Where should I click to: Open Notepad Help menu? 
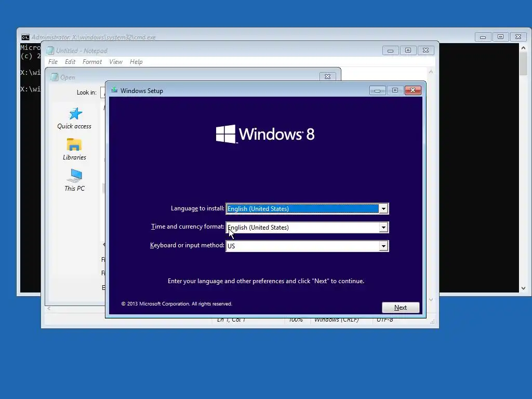click(x=136, y=62)
